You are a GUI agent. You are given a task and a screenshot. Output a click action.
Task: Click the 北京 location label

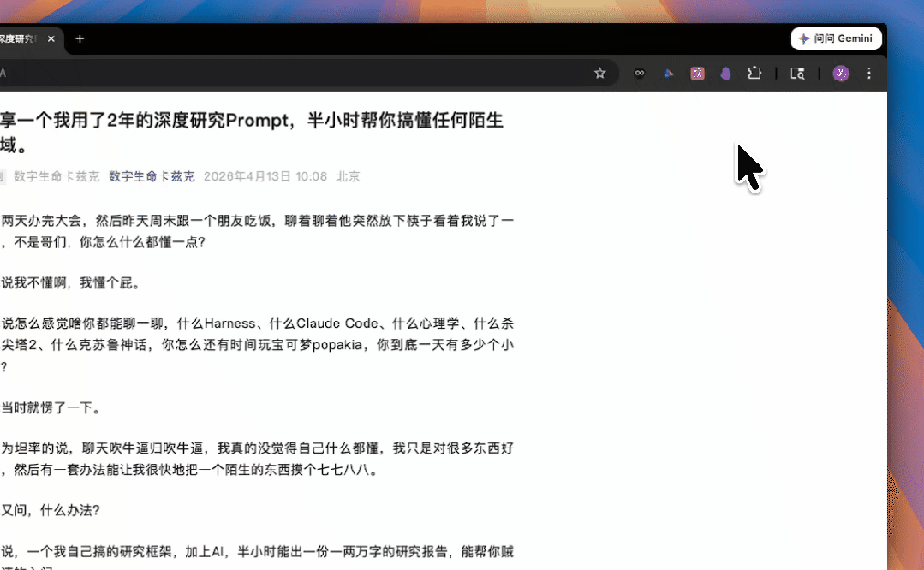tap(349, 176)
